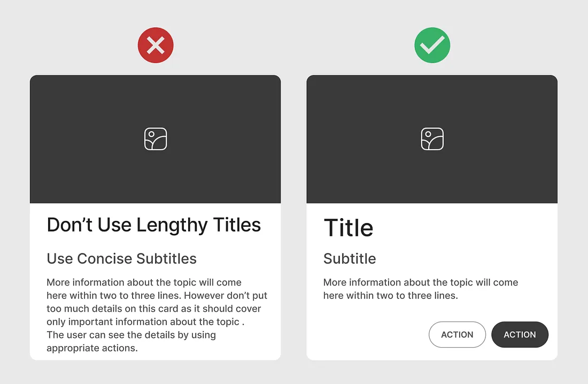Screen dimensions: 588x384
Task: Click 'only important information about the topic' line
Action: tap(145, 321)
